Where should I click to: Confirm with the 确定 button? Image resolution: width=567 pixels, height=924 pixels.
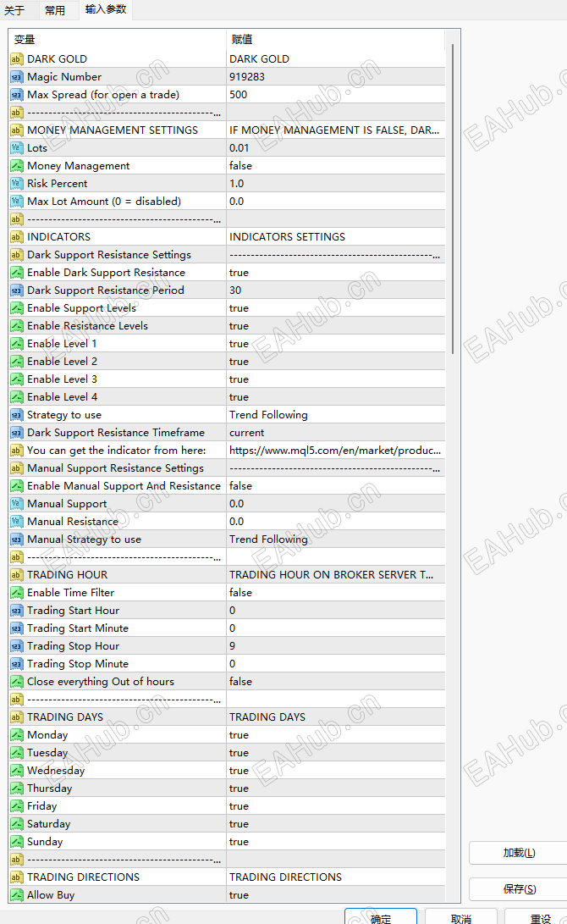[x=380, y=917]
